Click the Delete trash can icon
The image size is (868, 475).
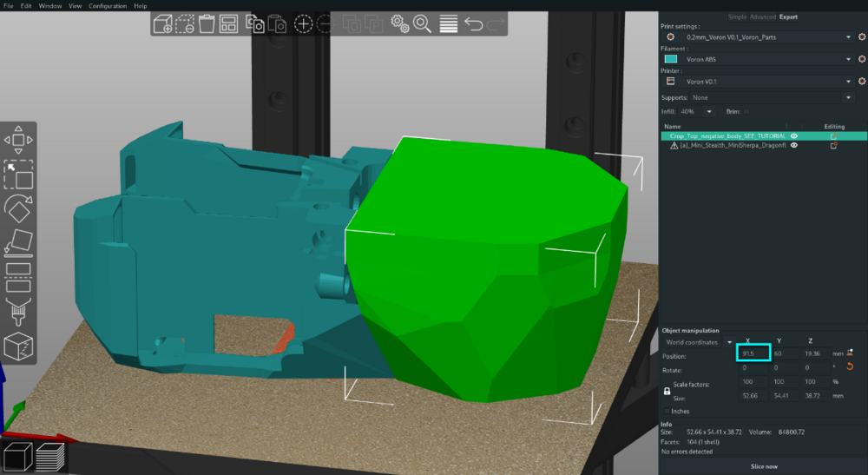pos(207,24)
